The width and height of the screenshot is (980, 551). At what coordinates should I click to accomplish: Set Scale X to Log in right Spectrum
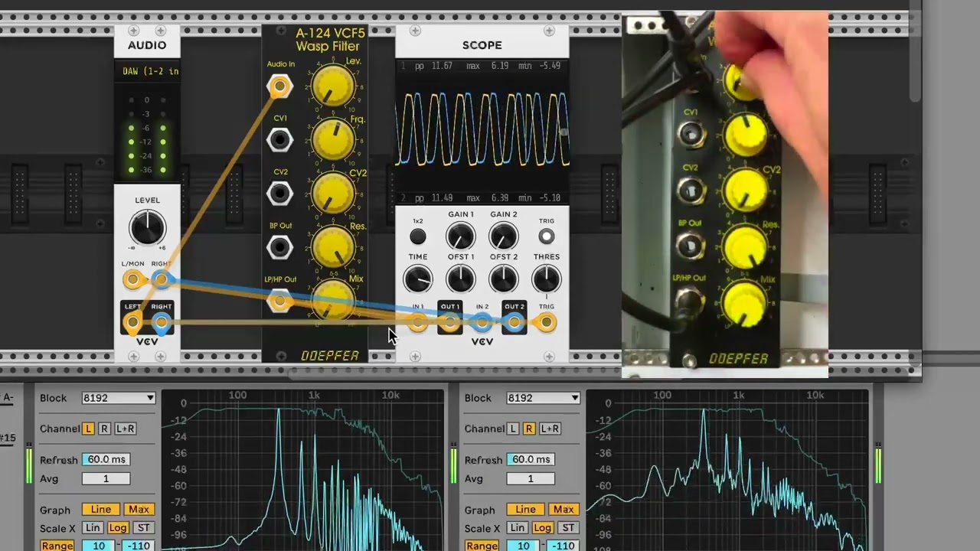pos(542,528)
